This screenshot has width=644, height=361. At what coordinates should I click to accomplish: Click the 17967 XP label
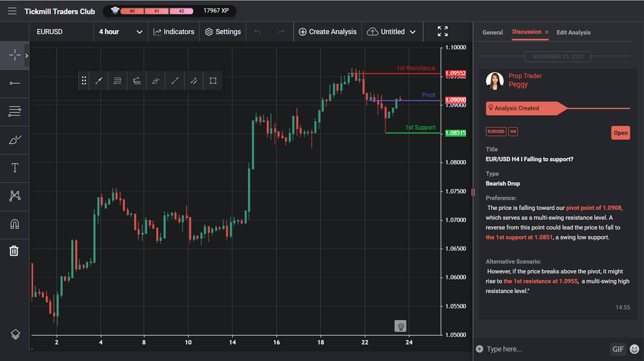click(x=216, y=10)
